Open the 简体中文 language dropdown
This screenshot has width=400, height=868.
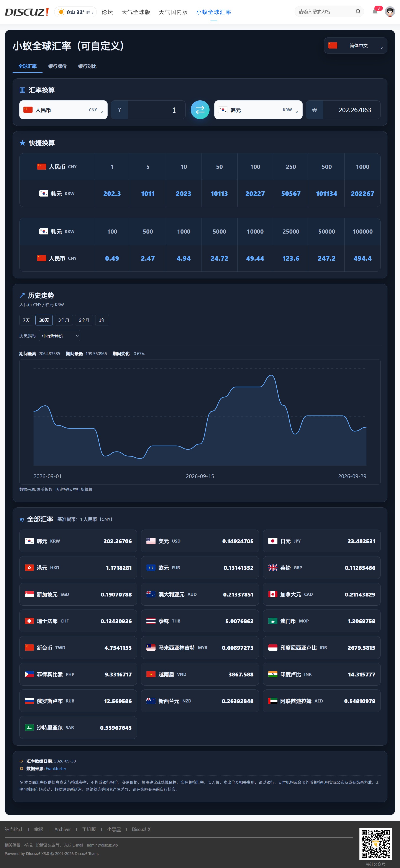(x=356, y=46)
